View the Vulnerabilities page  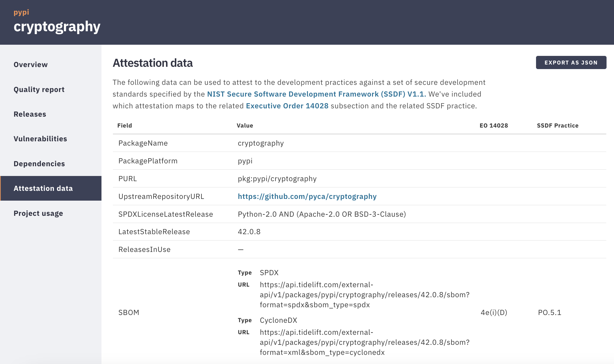40,139
